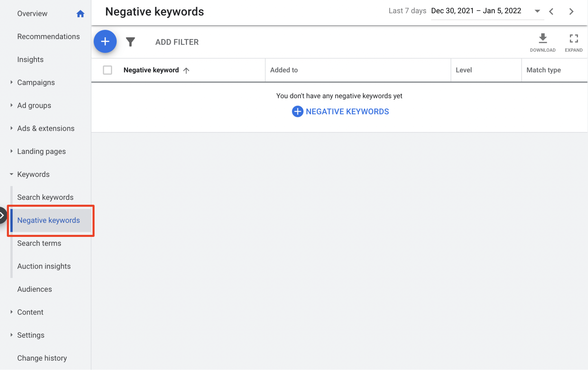Click the Level column header
Image resolution: width=588 pixels, height=370 pixels.
464,70
